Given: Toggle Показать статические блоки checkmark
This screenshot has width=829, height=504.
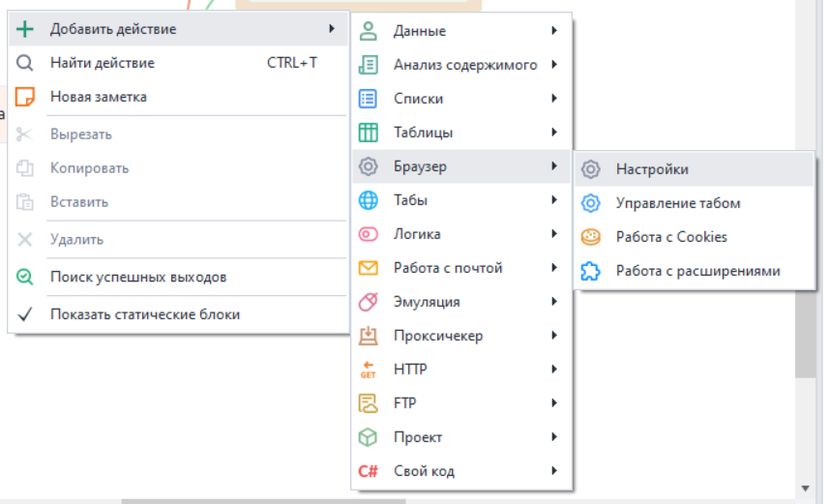Looking at the screenshot, I should 25,314.
